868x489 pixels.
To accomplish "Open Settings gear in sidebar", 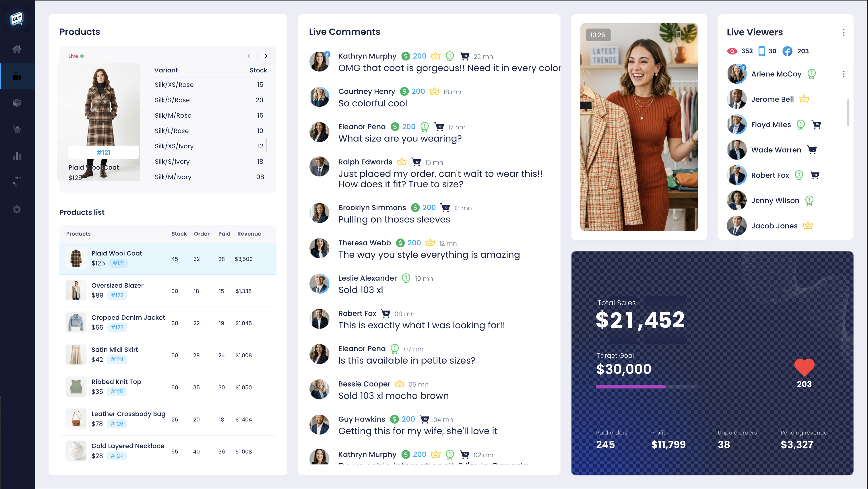I will point(17,209).
